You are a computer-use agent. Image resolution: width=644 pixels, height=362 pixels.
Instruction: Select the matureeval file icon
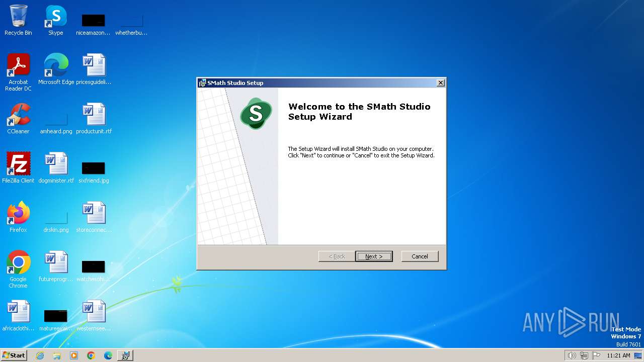click(56, 320)
